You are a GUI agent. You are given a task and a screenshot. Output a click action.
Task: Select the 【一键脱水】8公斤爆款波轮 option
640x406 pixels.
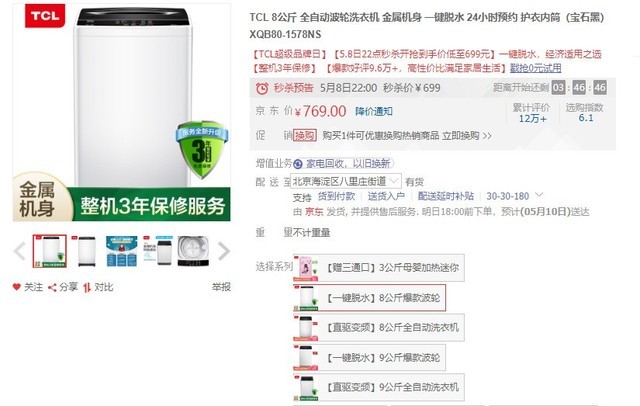coord(369,298)
